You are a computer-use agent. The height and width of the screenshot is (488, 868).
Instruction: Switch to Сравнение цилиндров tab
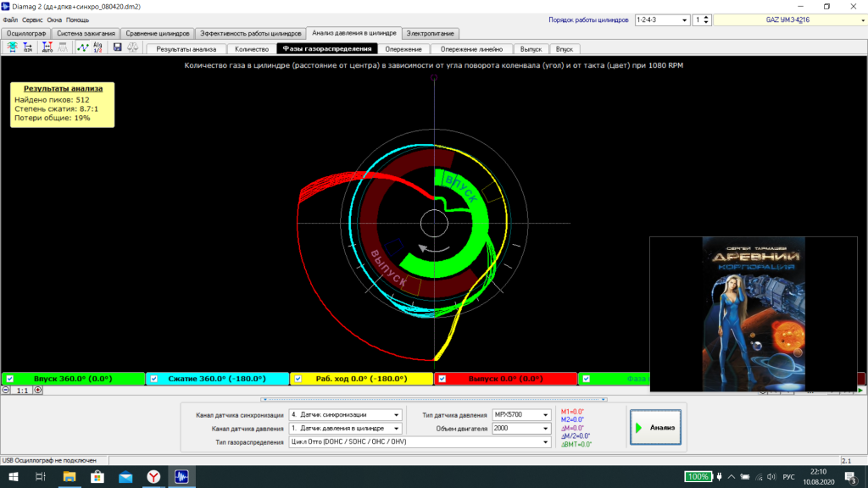pos(157,33)
